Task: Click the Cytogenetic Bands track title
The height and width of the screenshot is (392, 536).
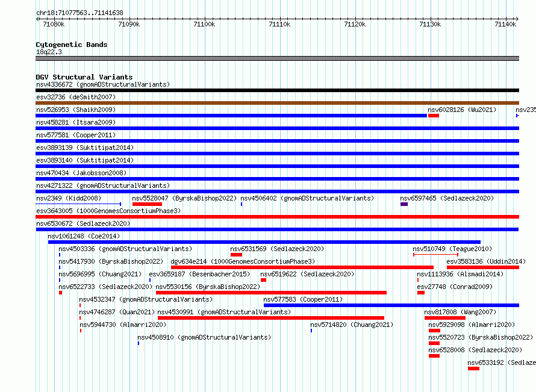Action: point(72,45)
